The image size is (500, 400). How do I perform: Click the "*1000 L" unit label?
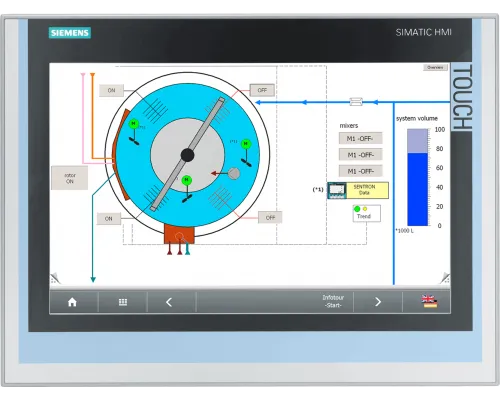click(x=404, y=231)
